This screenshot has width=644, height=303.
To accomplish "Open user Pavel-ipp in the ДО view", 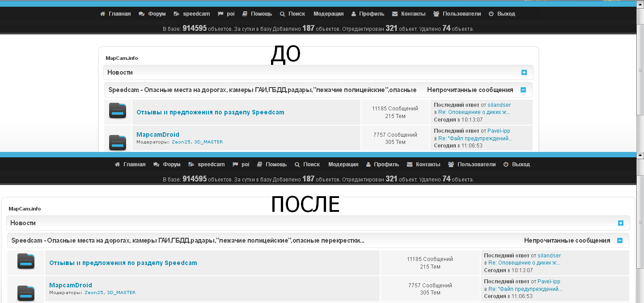I will point(499,131).
